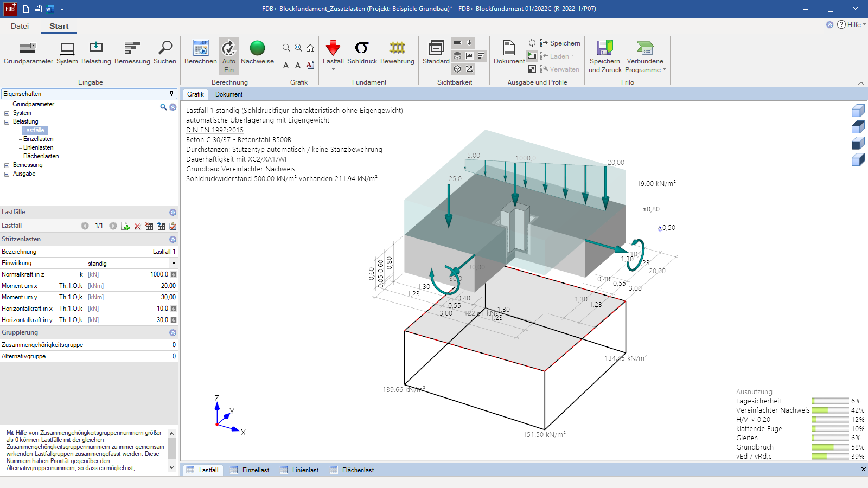Click the Lagesicherheit utilization bar
The width and height of the screenshot is (868, 488).
click(830, 401)
